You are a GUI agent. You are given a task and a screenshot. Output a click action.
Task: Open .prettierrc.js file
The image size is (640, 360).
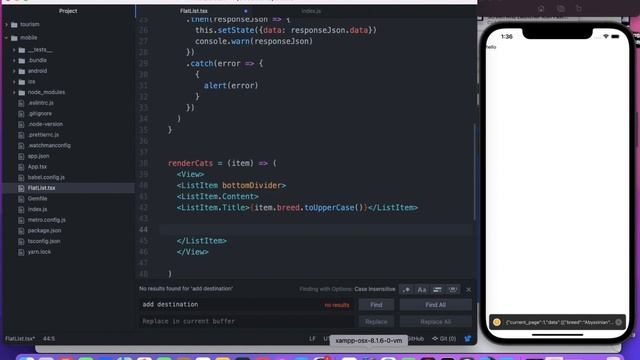point(43,135)
